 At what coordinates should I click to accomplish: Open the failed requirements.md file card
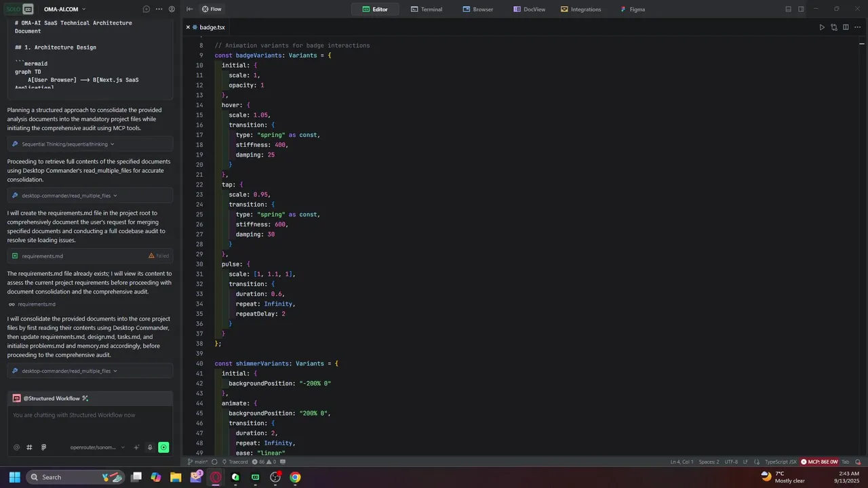(x=90, y=256)
